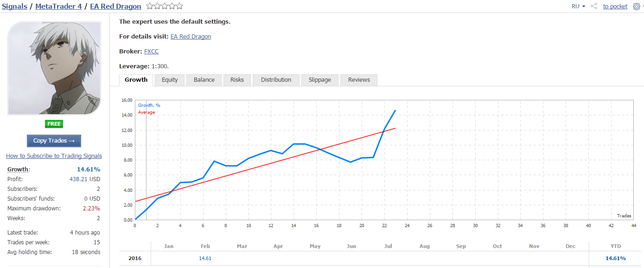Open the Slippage tab

tap(320, 80)
